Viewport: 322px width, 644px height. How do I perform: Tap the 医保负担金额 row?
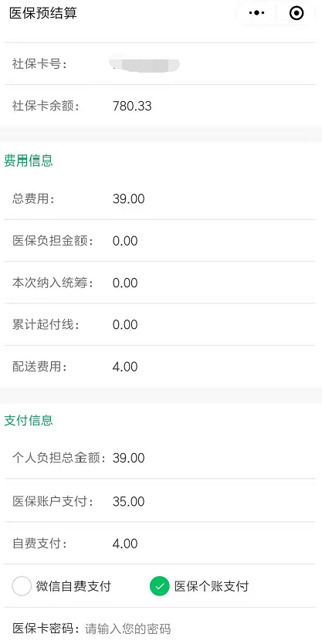(161, 241)
